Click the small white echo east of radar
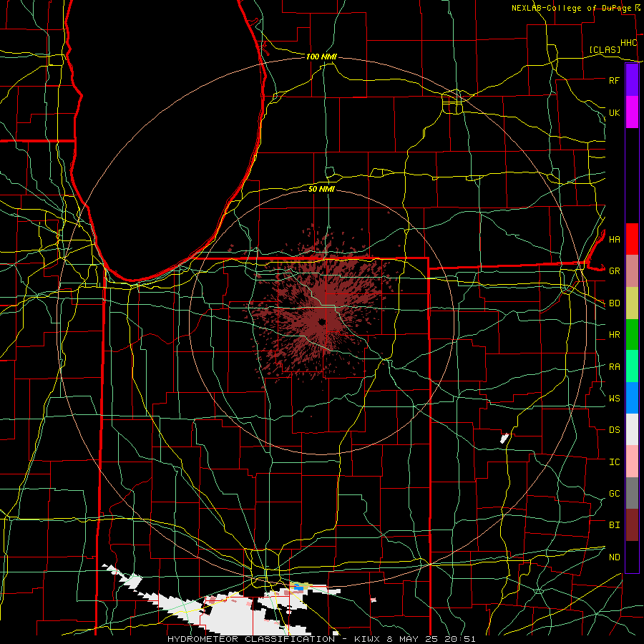Viewport: 644px width, 644px height. pyautogui.click(x=504, y=438)
